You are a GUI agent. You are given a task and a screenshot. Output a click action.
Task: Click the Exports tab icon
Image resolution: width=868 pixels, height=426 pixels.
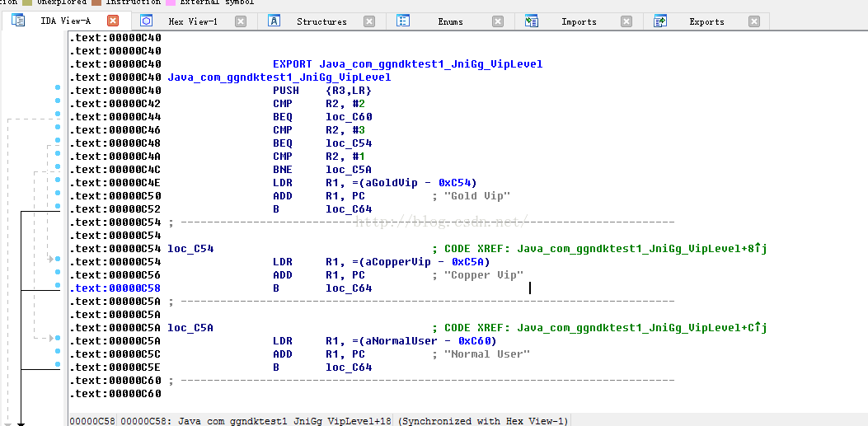(659, 21)
